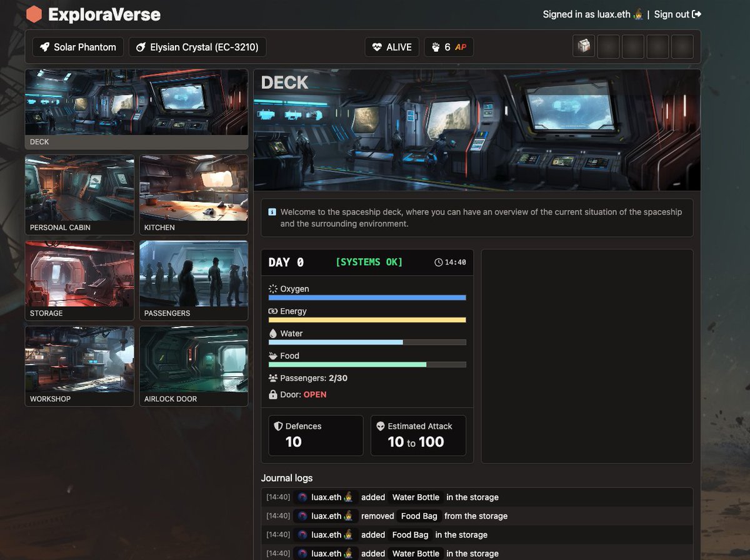Image resolution: width=750 pixels, height=560 pixels.
Task: Click the Food bowl icon
Action: pos(272,356)
